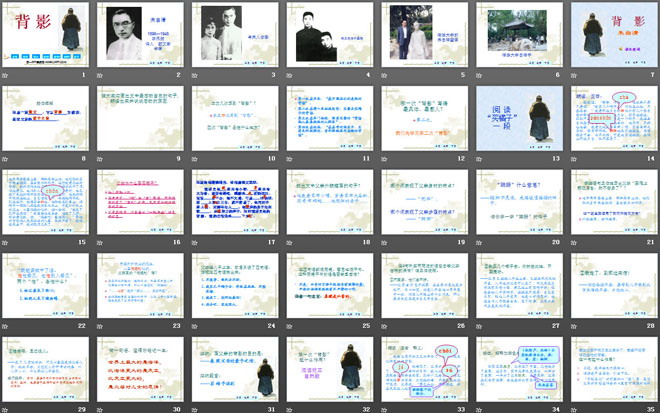Screen dimensions: 660x413
Task: Click the transition star icon below slide 2
Action: click(x=101, y=75)
